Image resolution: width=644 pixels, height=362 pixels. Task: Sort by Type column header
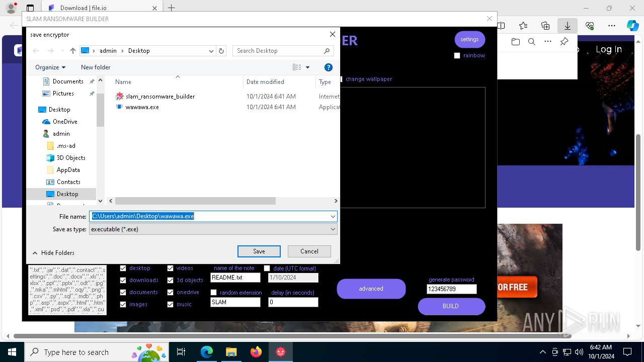click(325, 82)
